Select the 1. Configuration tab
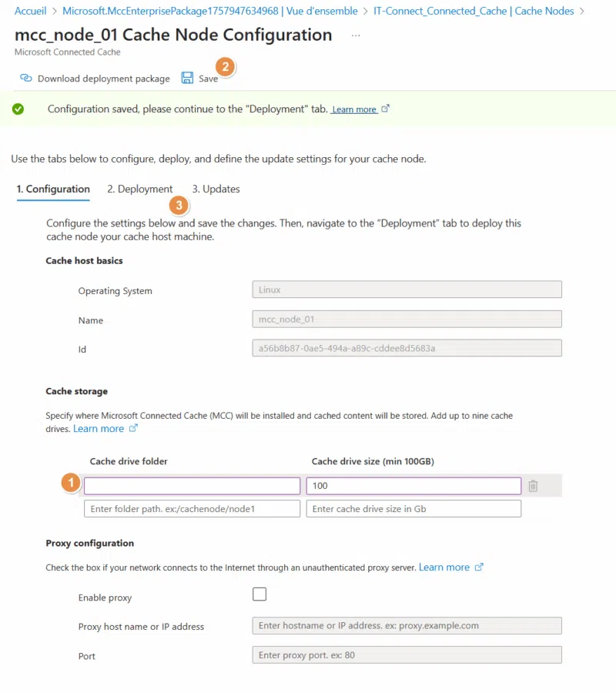The height and width of the screenshot is (693, 616). pos(53,189)
